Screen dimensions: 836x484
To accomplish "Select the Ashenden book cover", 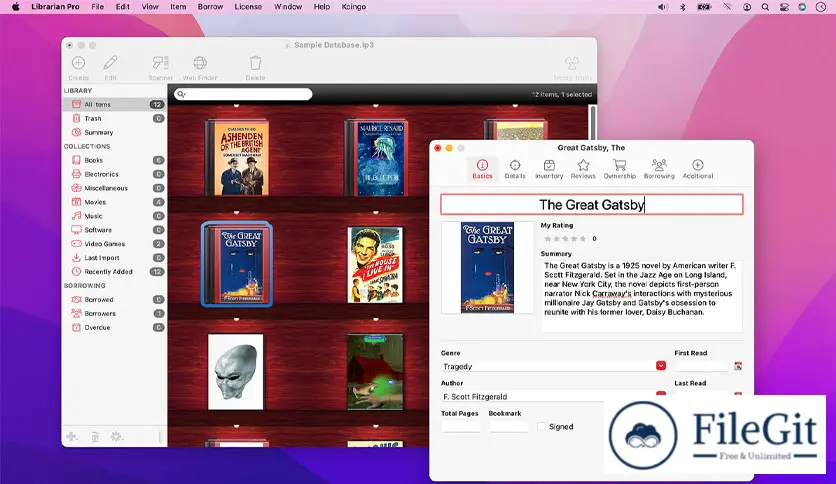I will [237, 158].
